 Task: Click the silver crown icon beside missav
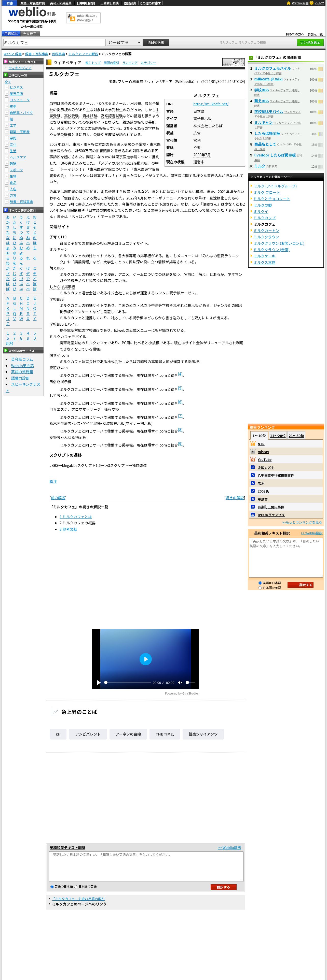pos(253,452)
